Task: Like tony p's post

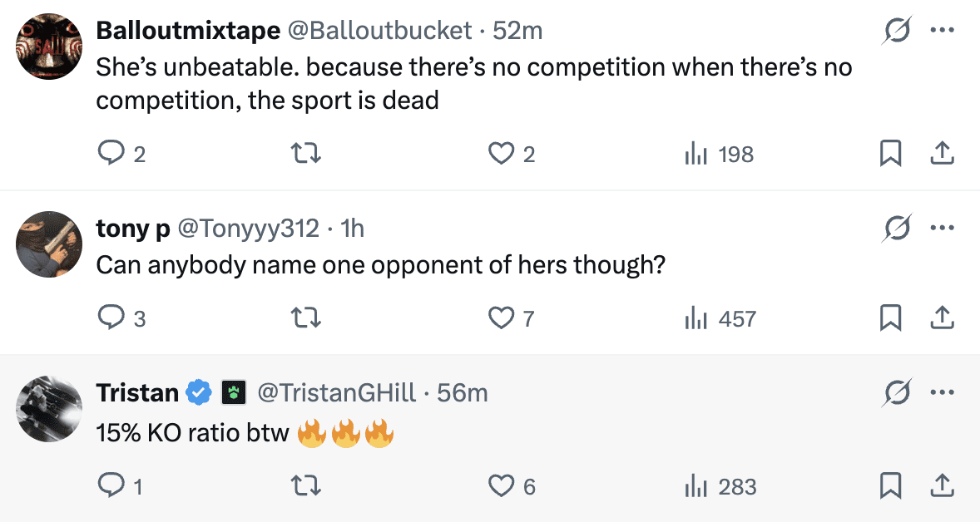Action: pos(501,318)
